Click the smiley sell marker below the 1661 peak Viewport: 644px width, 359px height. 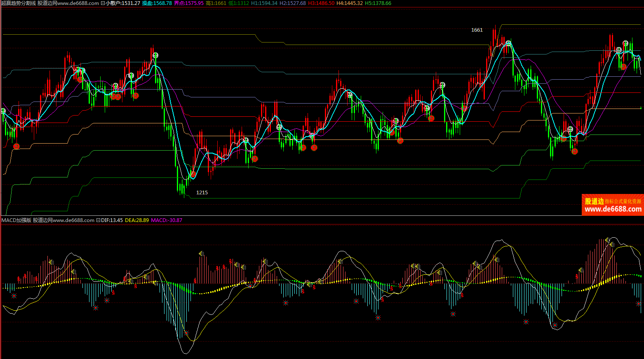click(508, 43)
